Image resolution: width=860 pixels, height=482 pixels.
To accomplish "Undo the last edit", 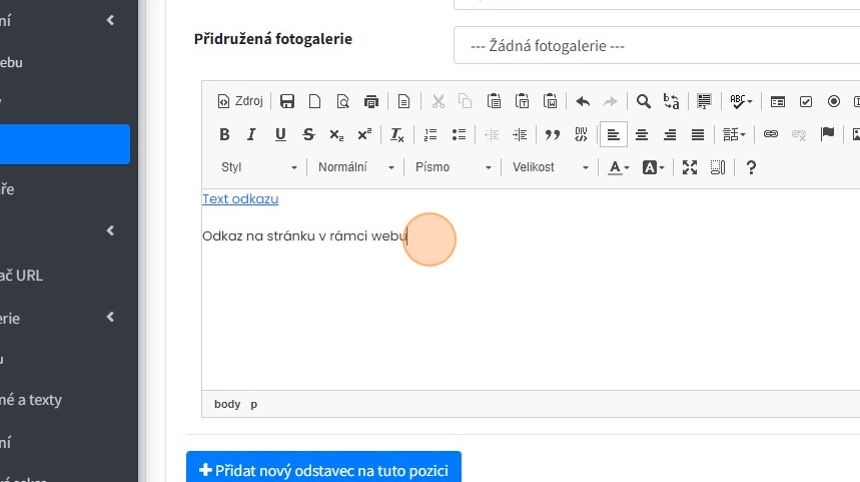I will (x=583, y=101).
